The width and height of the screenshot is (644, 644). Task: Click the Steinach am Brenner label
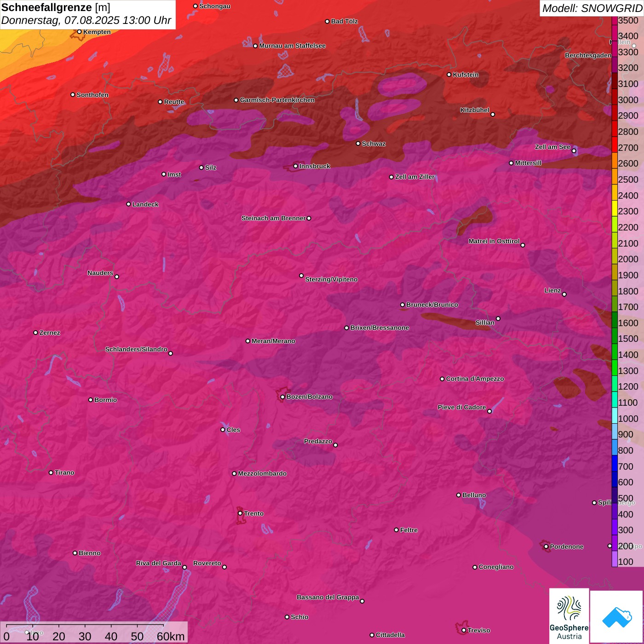pyautogui.click(x=273, y=218)
